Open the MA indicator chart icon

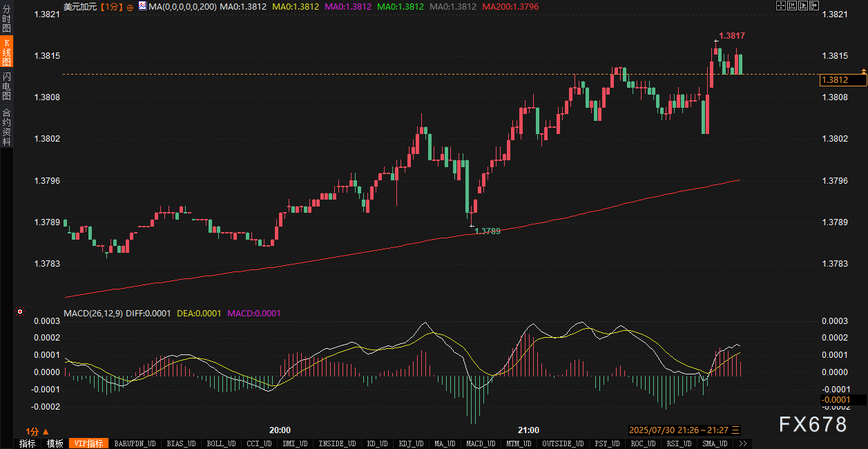[142, 6]
